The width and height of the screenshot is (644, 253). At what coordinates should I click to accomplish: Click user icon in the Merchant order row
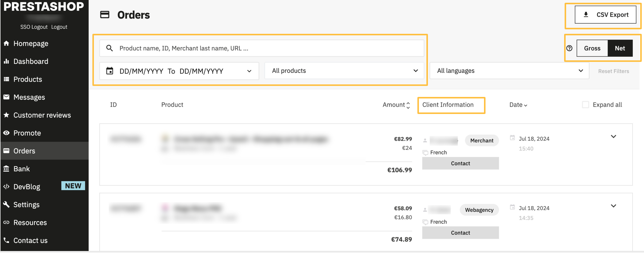425,141
